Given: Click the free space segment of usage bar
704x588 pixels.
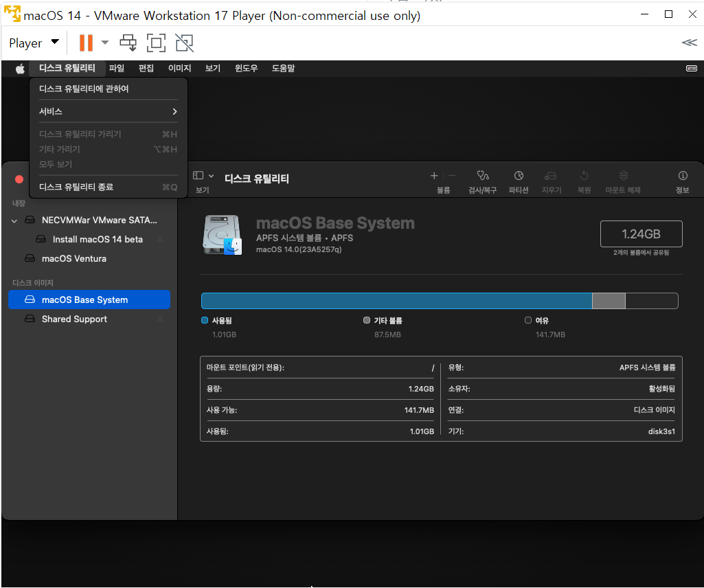Looking at the screenshot, I should [652, 300].
